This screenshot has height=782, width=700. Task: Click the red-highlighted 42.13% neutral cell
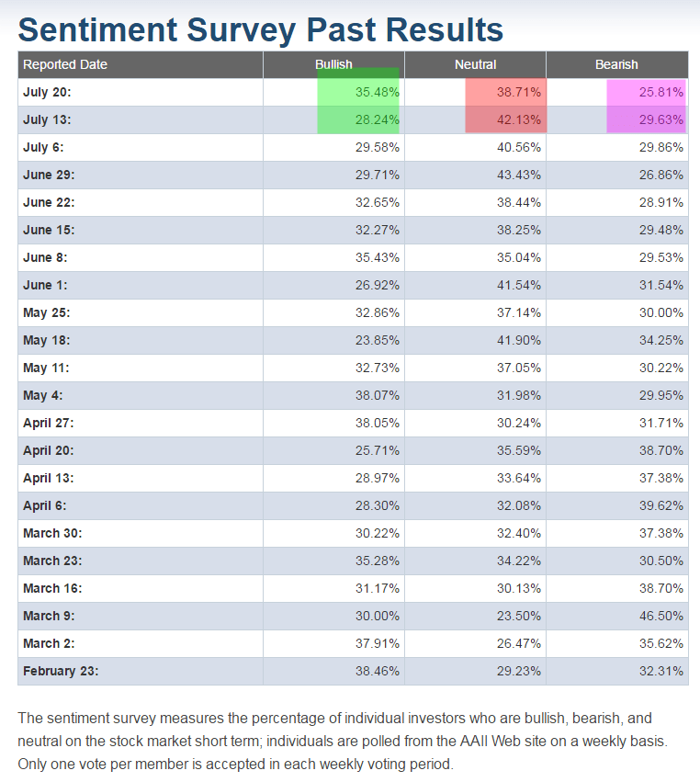(518, 120)
